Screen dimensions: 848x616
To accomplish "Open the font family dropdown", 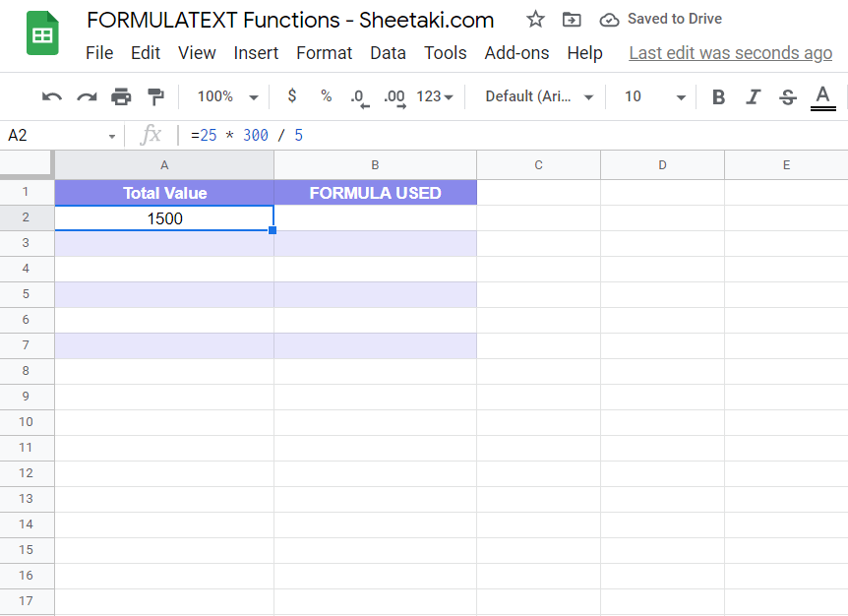I will tap(536, 96).
